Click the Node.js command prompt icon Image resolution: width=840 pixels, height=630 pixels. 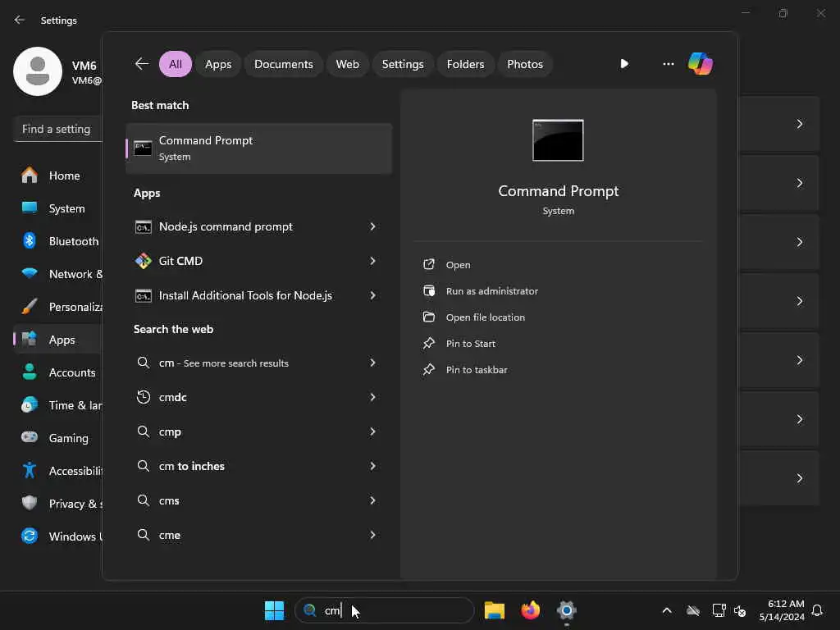(x=143, y=227)
